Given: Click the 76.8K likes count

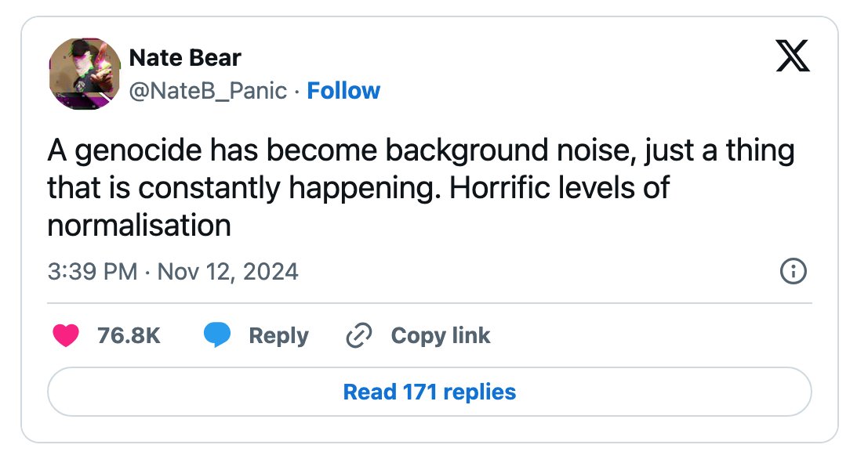Looking at the screenshot, I should [x=129, y=335].
